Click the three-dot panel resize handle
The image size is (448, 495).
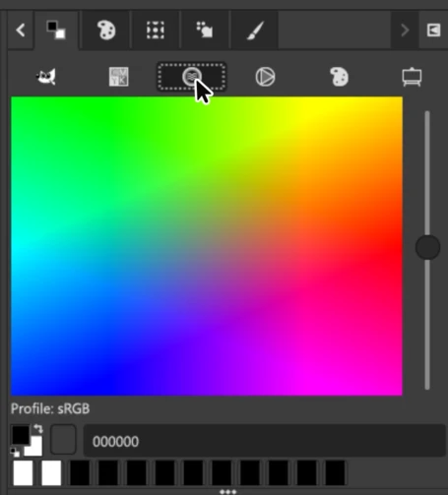227,492
